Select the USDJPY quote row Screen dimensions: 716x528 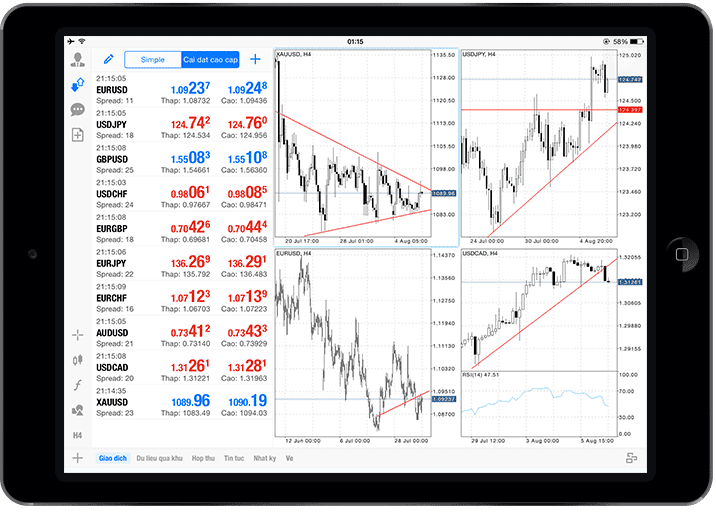(x=182, y=124)
